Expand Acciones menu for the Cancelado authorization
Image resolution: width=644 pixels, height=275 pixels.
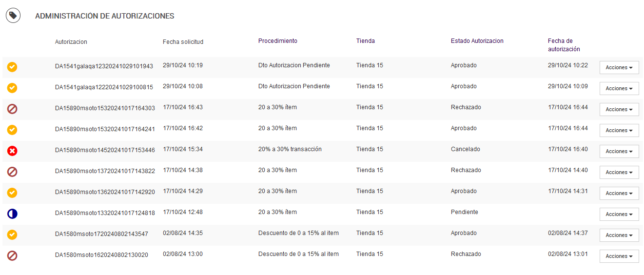tap(619, 152)
